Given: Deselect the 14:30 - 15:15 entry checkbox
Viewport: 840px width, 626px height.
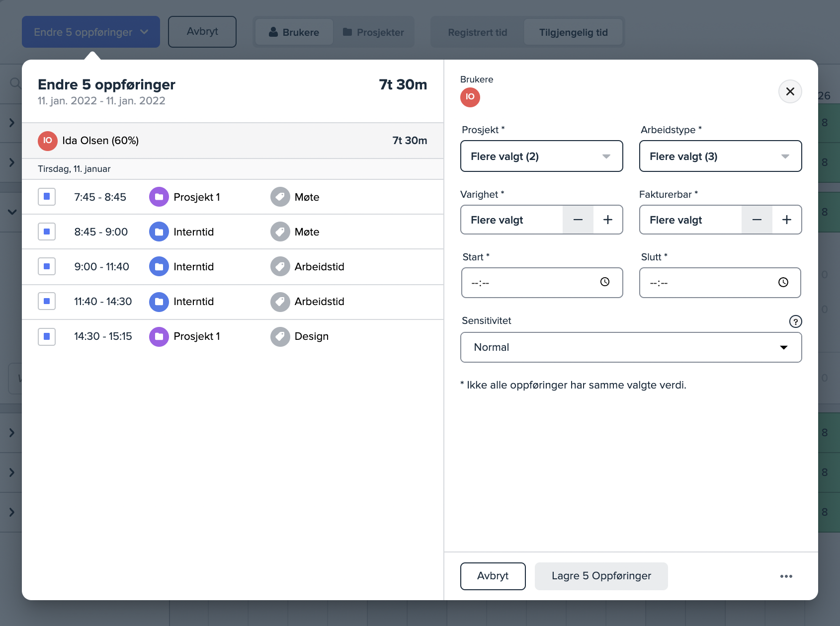Looking at the screenshot, I should [x=47, y=336].
